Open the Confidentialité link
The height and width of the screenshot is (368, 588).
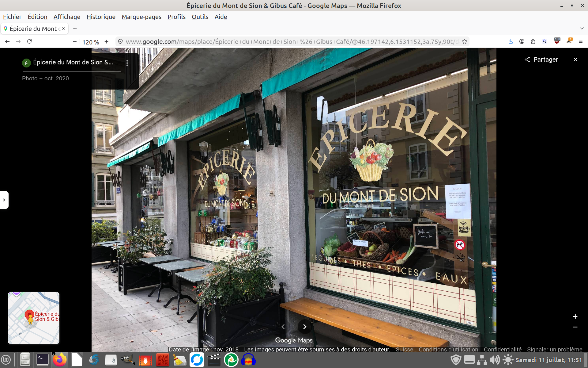point(503,349)
